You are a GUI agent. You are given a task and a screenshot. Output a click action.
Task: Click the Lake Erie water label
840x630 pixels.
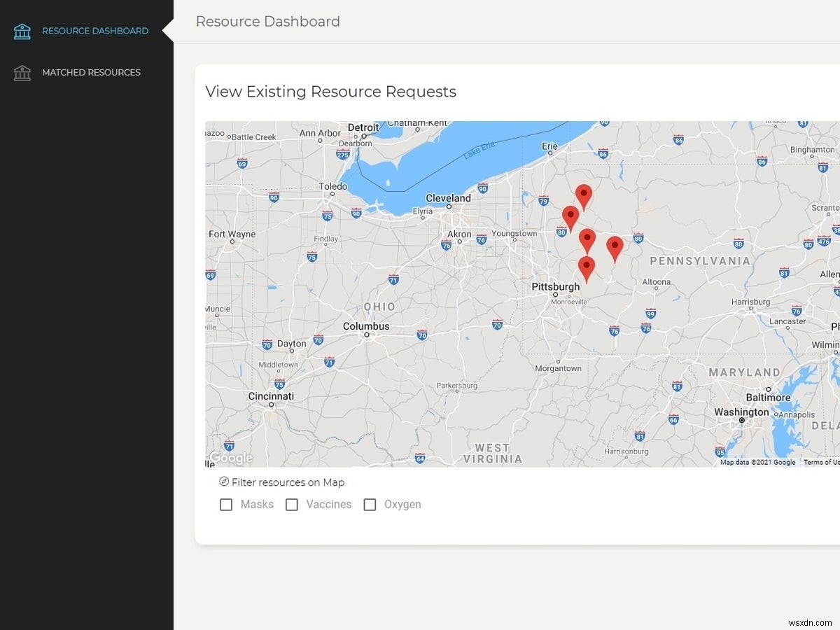point(479,152)
